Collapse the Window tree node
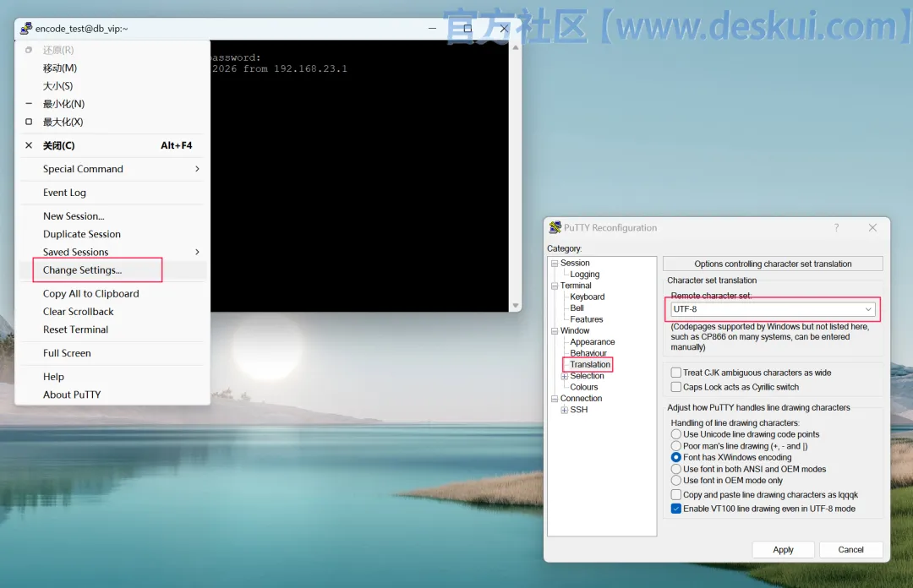This screenshot has width=913, height=588. [555, 330]
